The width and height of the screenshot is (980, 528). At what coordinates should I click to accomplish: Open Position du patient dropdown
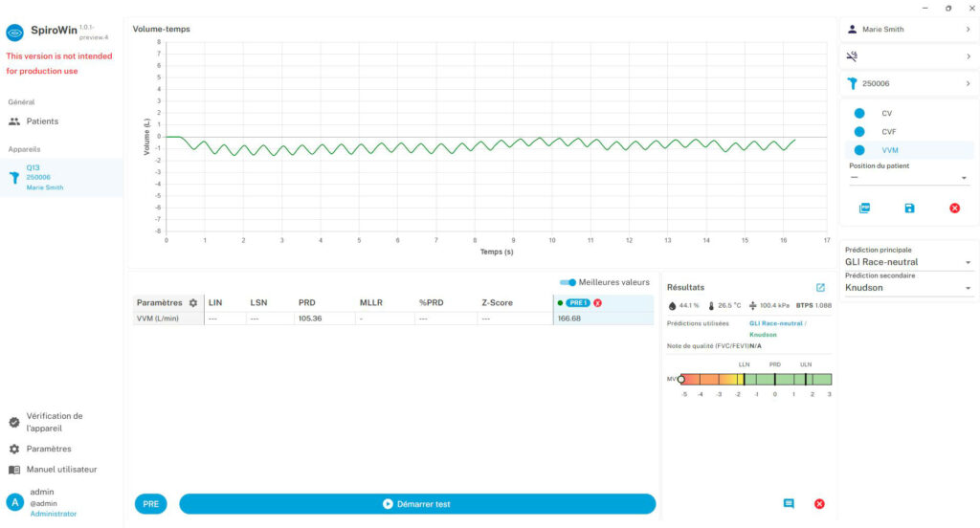[909, 178]
